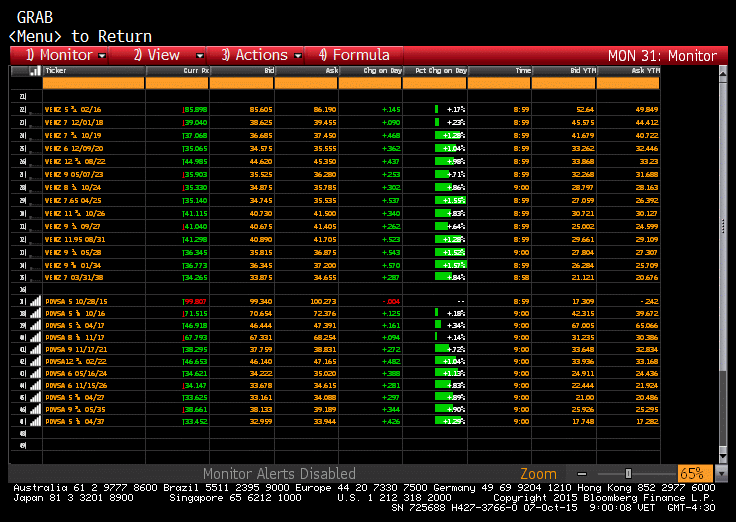Image resolution: width=736 pixels, height=522 pixels.
Task: Click the orange filter field under Curr Px
Action: (177, 83)
